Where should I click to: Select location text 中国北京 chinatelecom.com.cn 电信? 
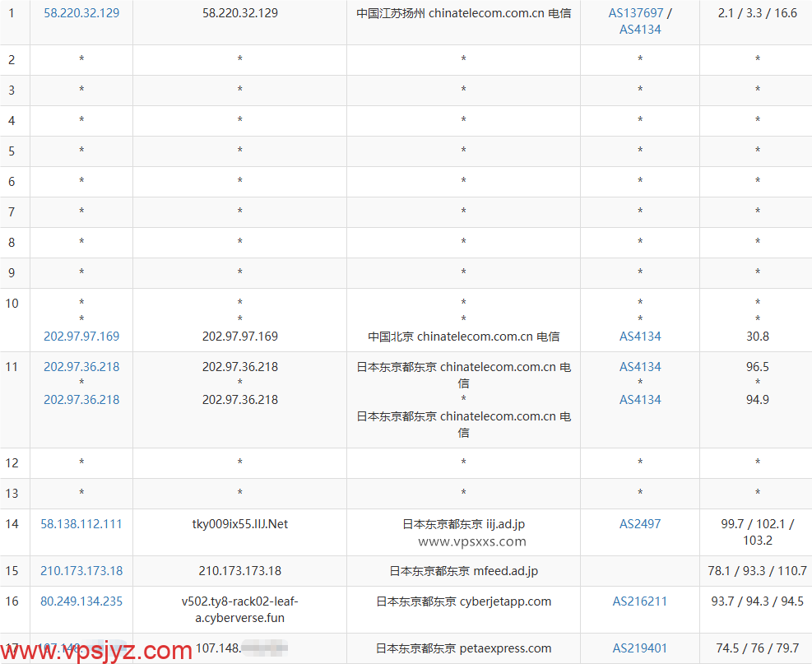[463, 337]
